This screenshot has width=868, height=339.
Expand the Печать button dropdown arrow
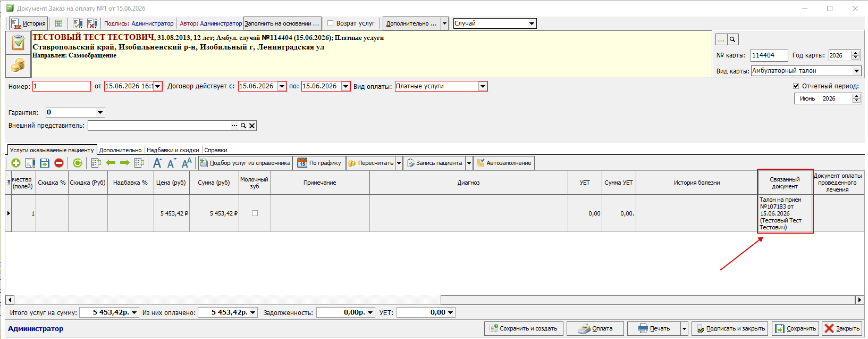pyautogui.click(x=685, y=328)
